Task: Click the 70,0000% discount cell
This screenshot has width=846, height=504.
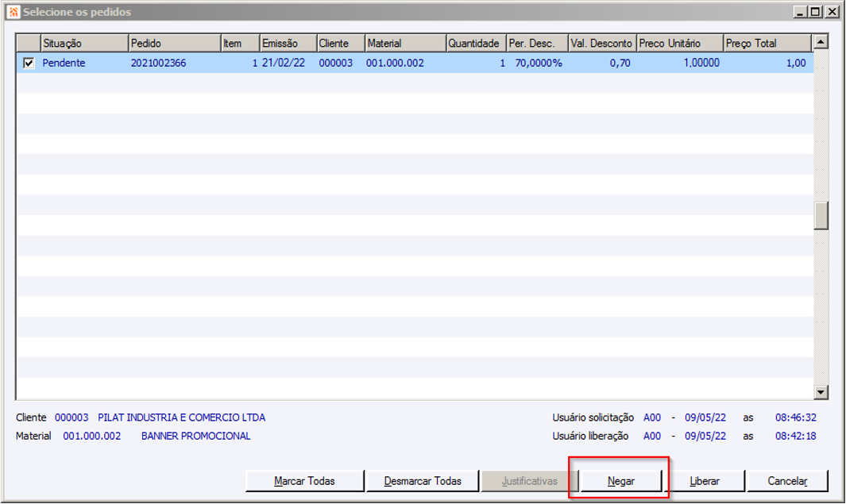Action: click(x=539, y=63)
